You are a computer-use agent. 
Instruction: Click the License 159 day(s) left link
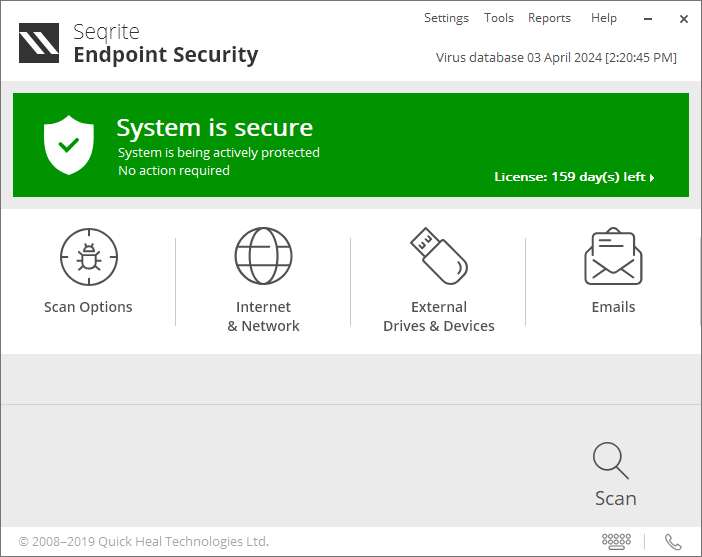click(x=569, y=177)
